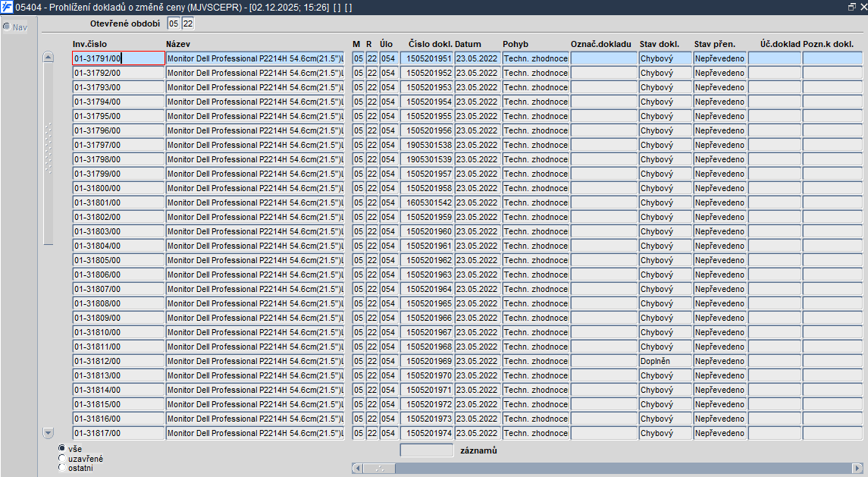Click 'Označ.dokladu' field in row 01-31791/00
The height and width of the screenshot is (477, 868).
coord(604,58)
